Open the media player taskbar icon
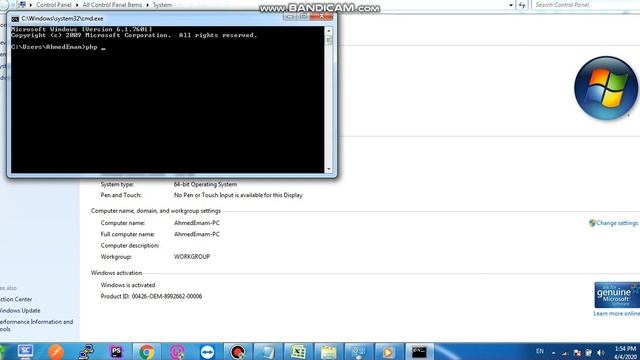 tap(389, 351)
